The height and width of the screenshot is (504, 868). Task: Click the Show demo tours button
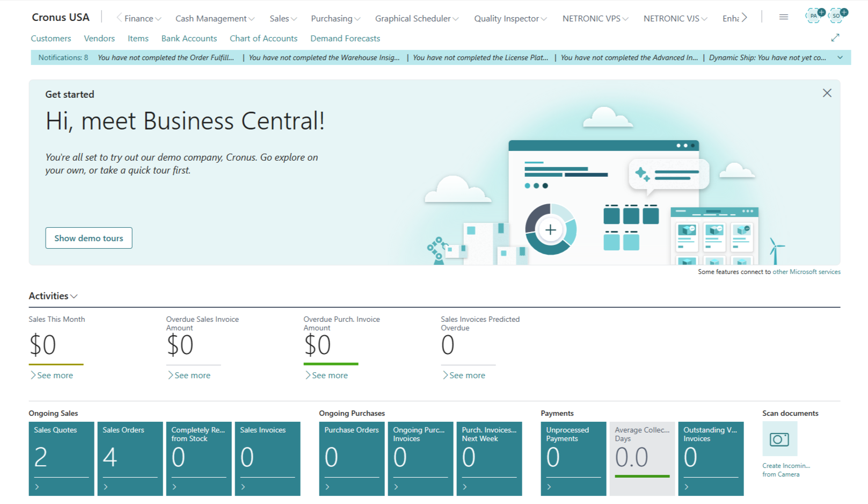89,238
